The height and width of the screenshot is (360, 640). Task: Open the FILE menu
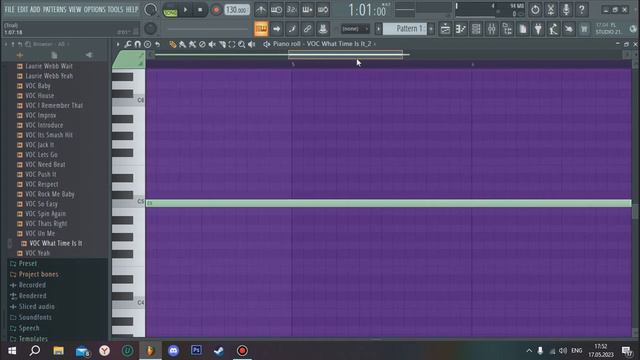9,9
